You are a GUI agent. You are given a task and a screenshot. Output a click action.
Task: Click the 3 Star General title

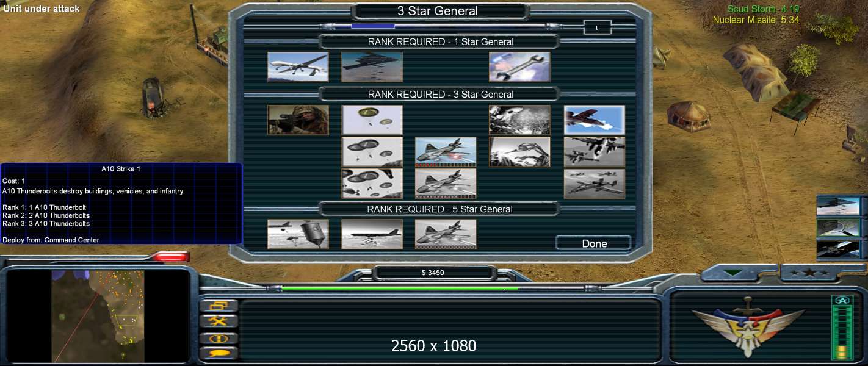point(438,11)
